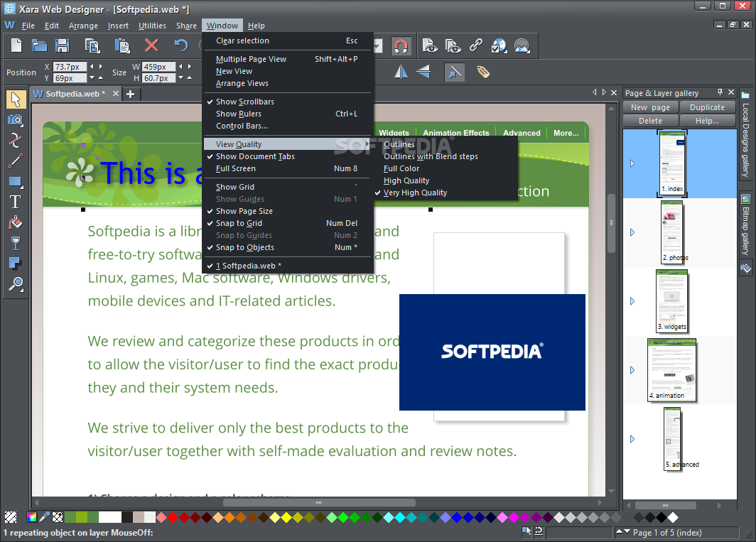The image size is (756, 542).
Task: Flip horizontally icon
Action: 401,72
